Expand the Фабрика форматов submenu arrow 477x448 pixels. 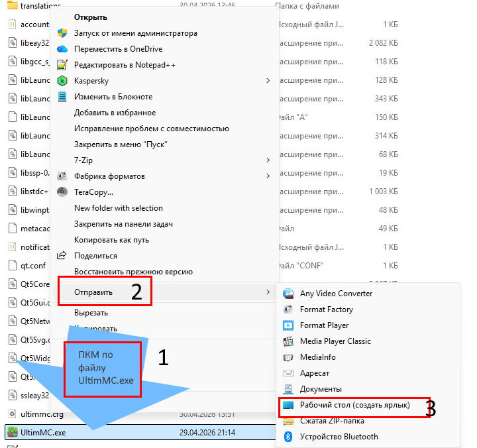click(x=268, y=176)
